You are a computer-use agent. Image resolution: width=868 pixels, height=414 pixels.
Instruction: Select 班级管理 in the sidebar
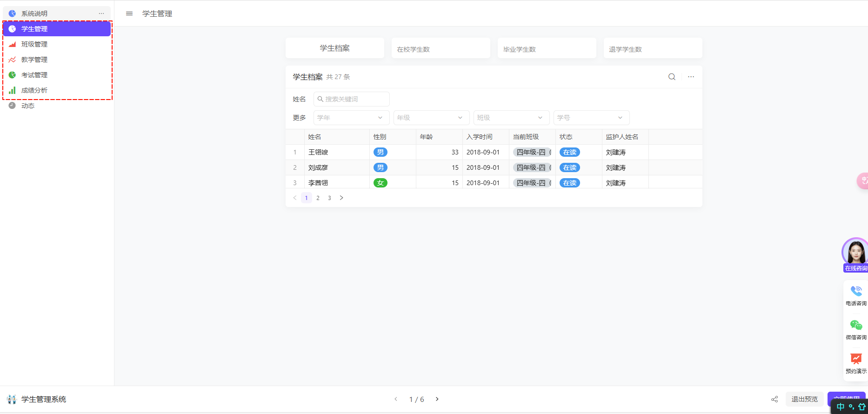[34, 44]
